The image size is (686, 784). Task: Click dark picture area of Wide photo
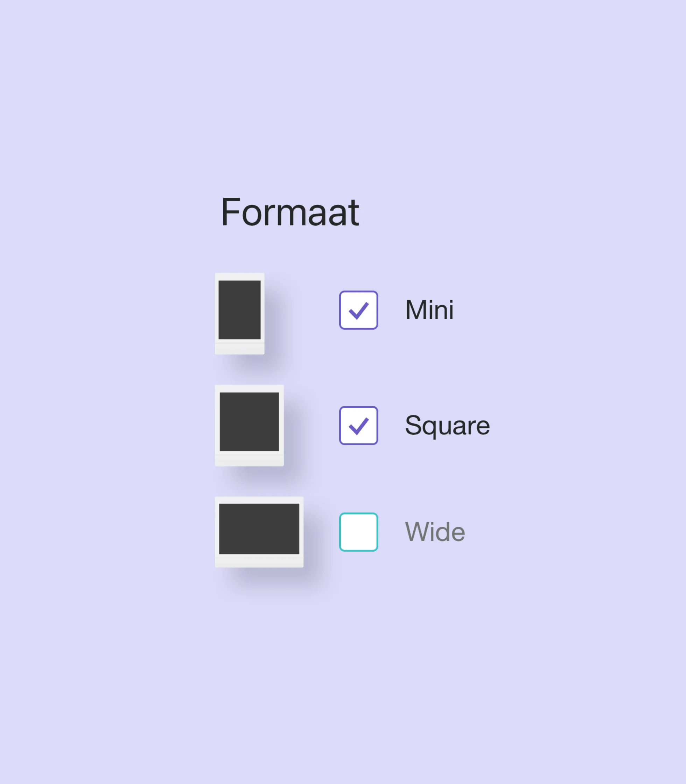coord(259,528)
